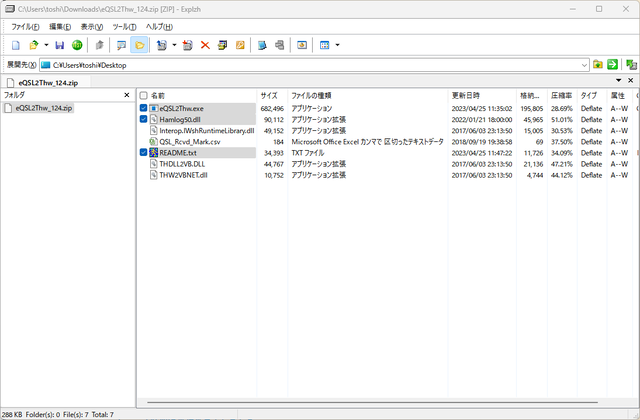Click the THDLL2VB.DLL file name
The height and width of the screenshot is (420, 640).
tap(182, 164)
